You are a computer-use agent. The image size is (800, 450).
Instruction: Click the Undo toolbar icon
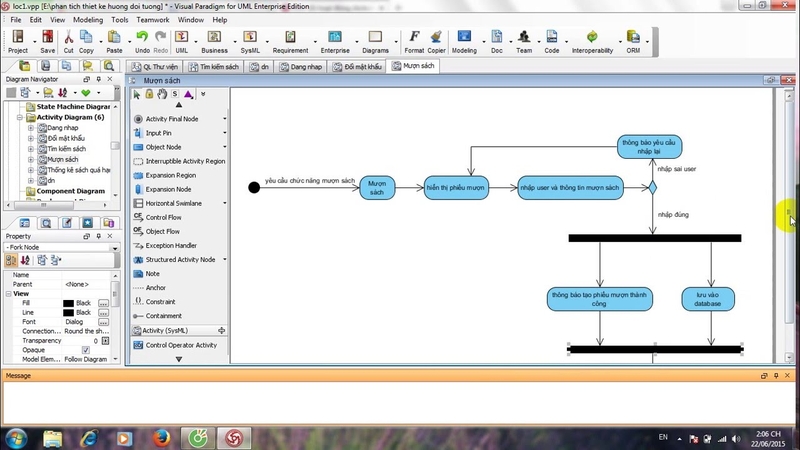pyautogui.click(x=142, y=41)
